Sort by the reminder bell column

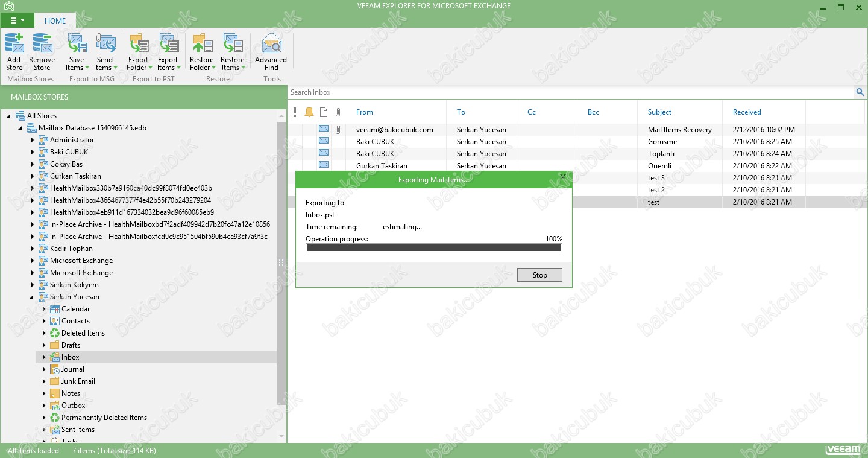click(x=309, y=112)
